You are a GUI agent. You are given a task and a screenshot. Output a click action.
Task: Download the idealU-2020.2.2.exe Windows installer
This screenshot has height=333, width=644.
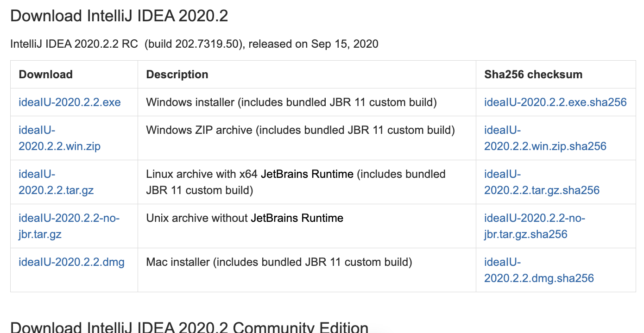click(x=69, y=102)
